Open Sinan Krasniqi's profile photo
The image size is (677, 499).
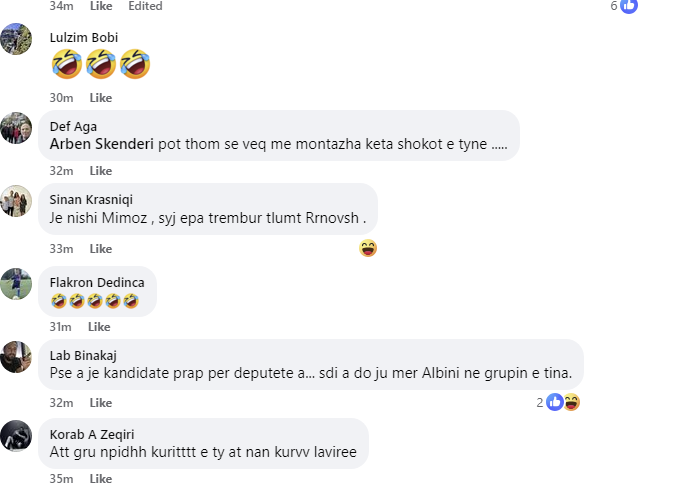(x=16, y=200)
